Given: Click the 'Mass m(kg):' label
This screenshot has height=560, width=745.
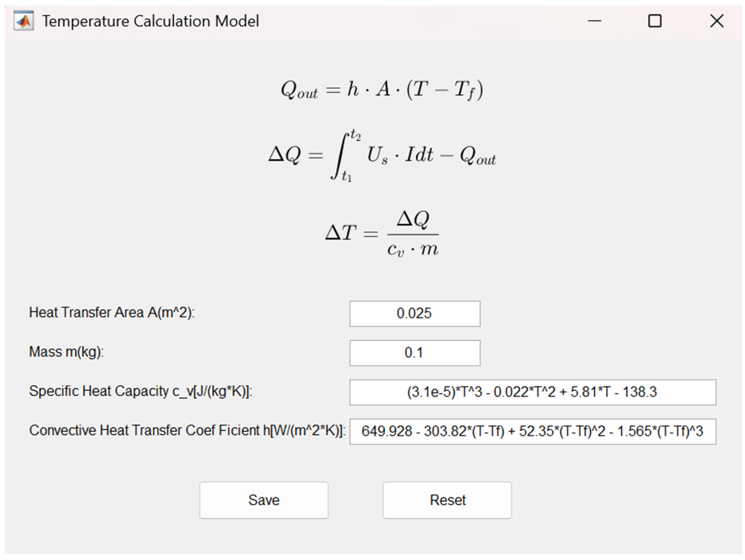Looking at the screenshot, I should click(x=66, y=352).
